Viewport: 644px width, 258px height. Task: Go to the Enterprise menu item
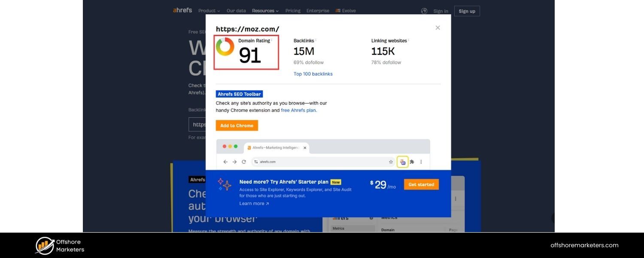[318, 11]
